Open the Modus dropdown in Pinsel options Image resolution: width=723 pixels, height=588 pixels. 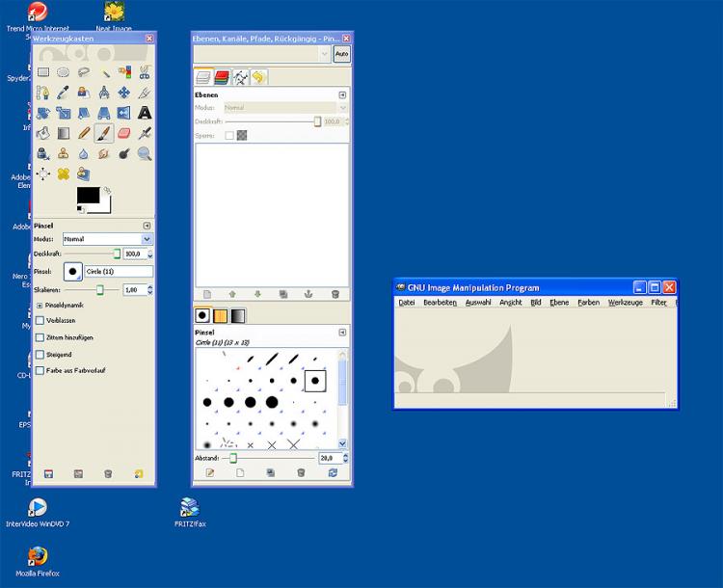click(x=107, y=238)
